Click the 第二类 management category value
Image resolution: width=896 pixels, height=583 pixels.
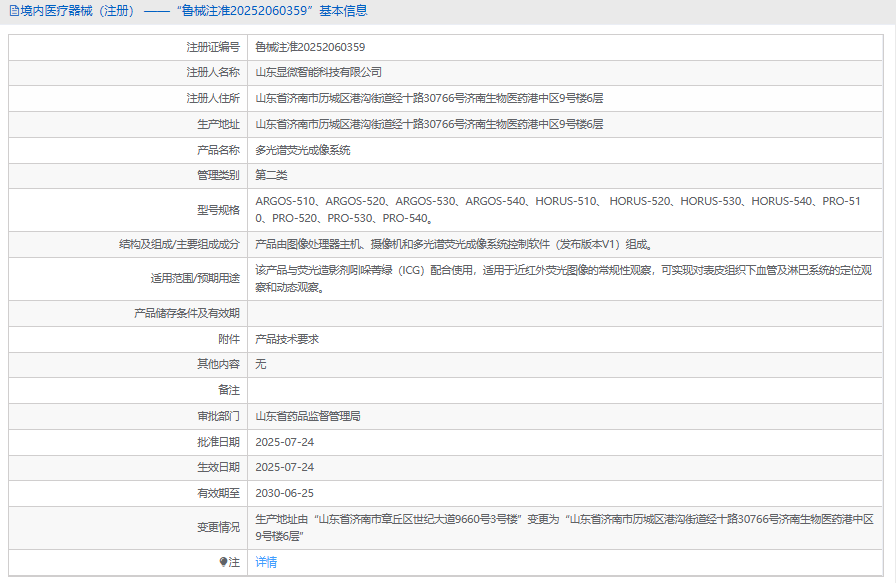271,175
